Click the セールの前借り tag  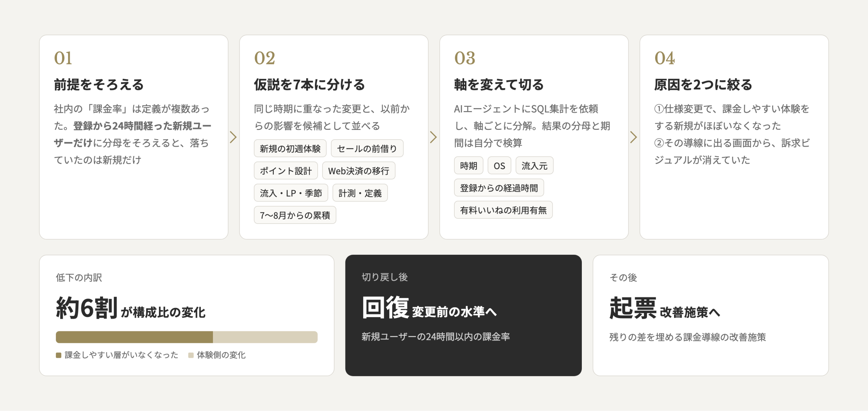click(x=367, y=148)
